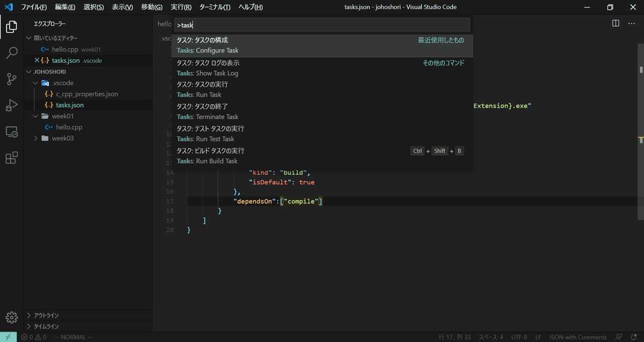Open the Source Control view icon
This screenshot has height=342, width=644.
click(12, 79)
